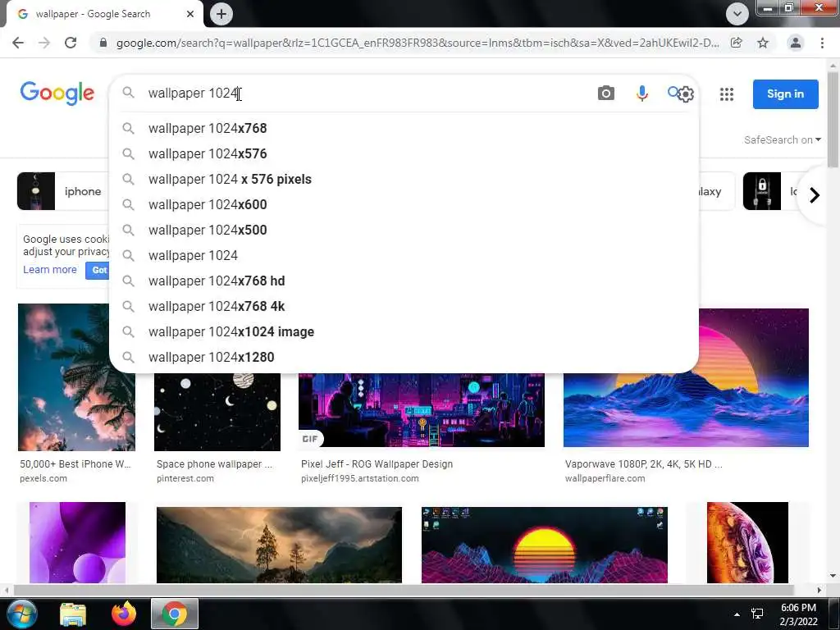This screenshot has height=630, width=840.
Task: Open File Explorer from the taskbar
Action: point(73,614)
